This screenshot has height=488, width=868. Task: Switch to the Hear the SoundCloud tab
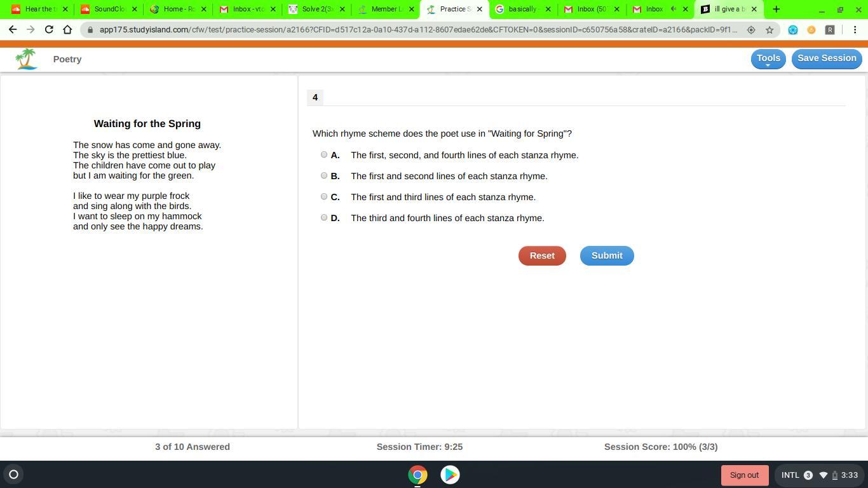39,9
